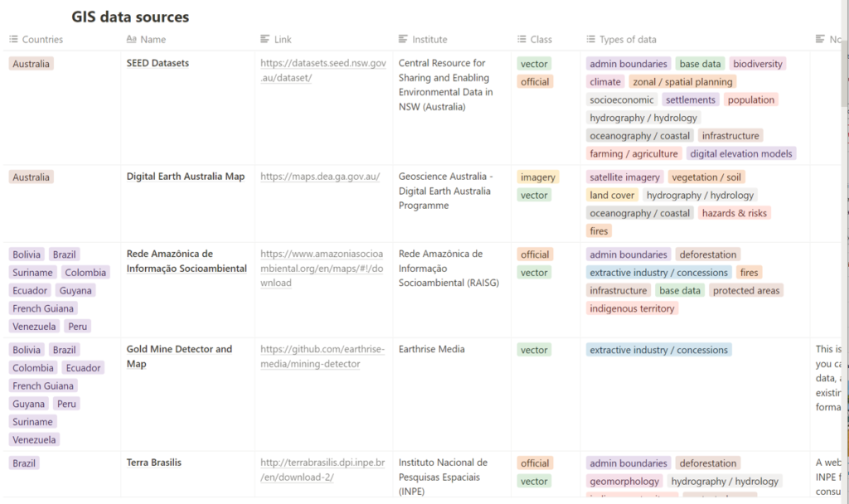This screenshot has height=504, width=849.
Task: Open the Institute column header menu
Action: tap(429, 40)
